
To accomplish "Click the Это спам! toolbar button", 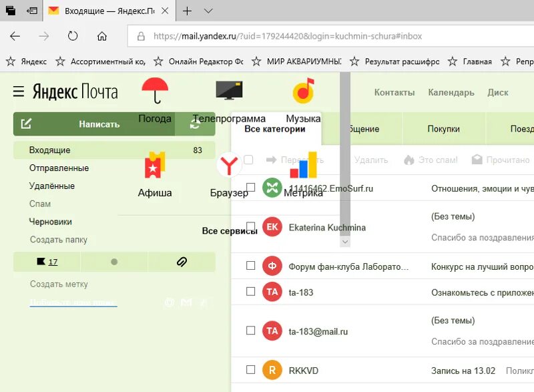I will pyautogui.click(x=431, y=160).
